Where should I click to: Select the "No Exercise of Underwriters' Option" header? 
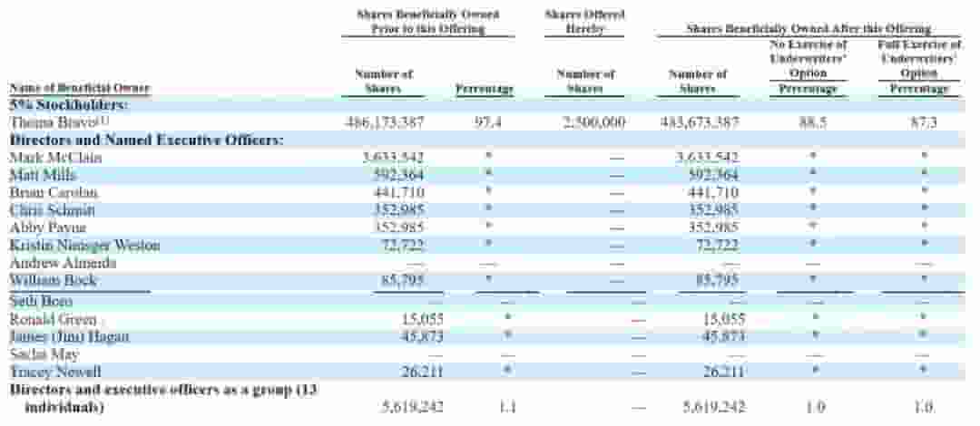(x=808, y=58)
